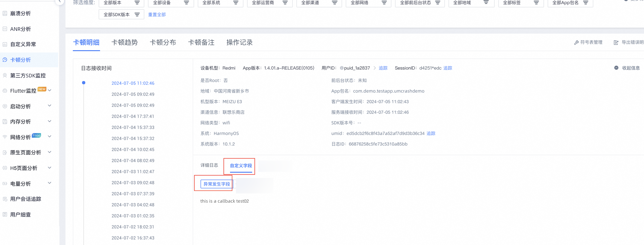Image resolution: width=644 pixels, height=245 pixels.
Task: Expand the 原生页面分析 submenu
Action: point(50,152)
